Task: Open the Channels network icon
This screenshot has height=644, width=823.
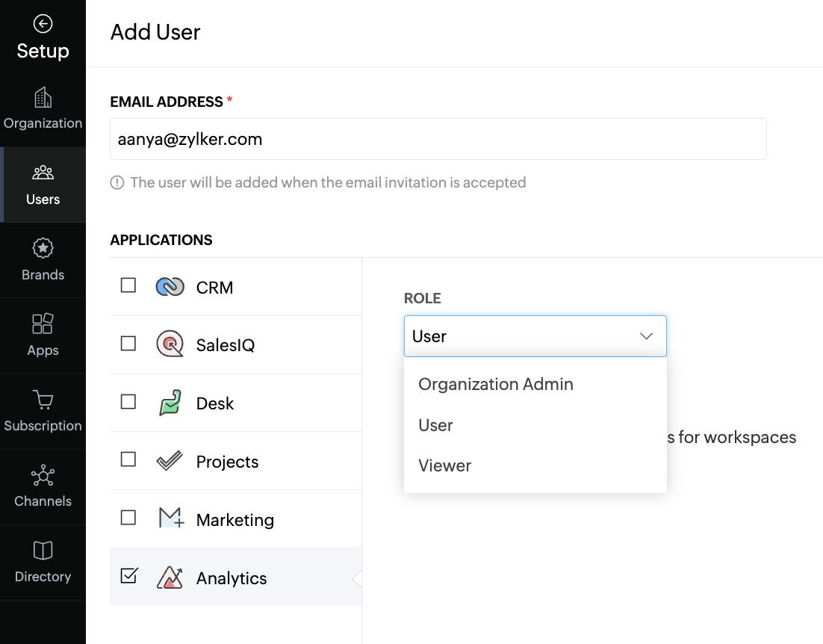Action: (x=43, y=475)
